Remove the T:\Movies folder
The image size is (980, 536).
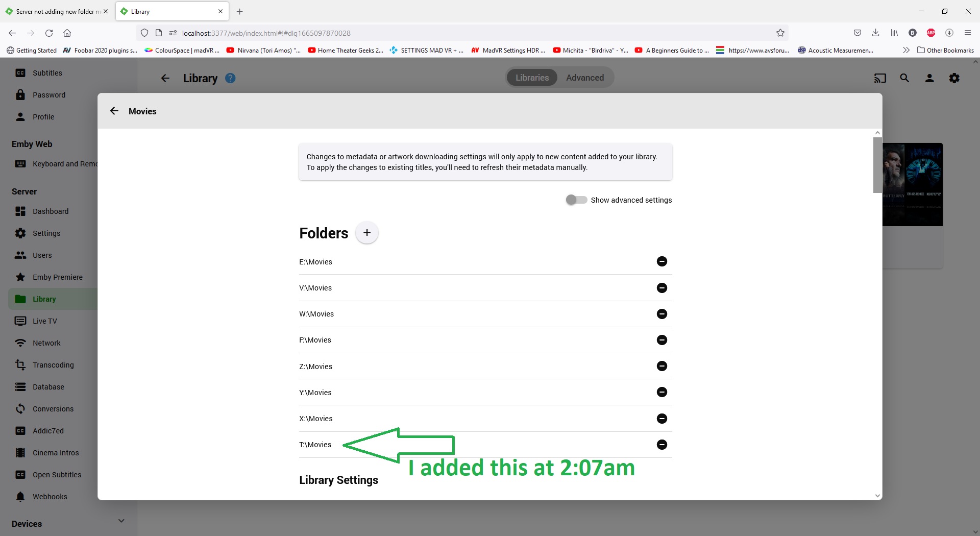click(x=661, y=445)
